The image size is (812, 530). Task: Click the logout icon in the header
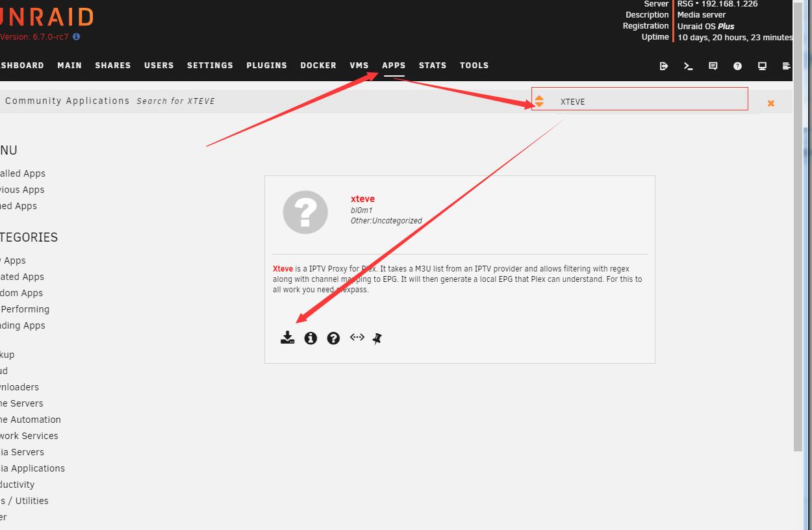pos(663,66)
